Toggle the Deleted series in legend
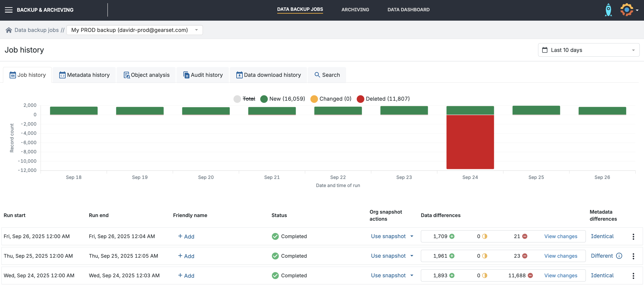This screenshot has width=644, height=286. point(387,99)
